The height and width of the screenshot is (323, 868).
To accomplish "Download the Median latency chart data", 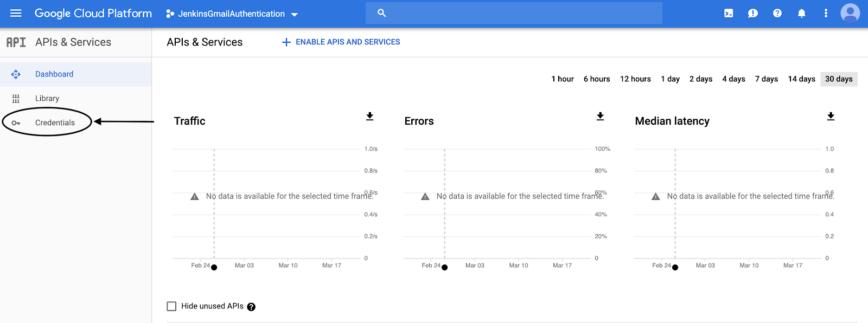I will point(831,117).
